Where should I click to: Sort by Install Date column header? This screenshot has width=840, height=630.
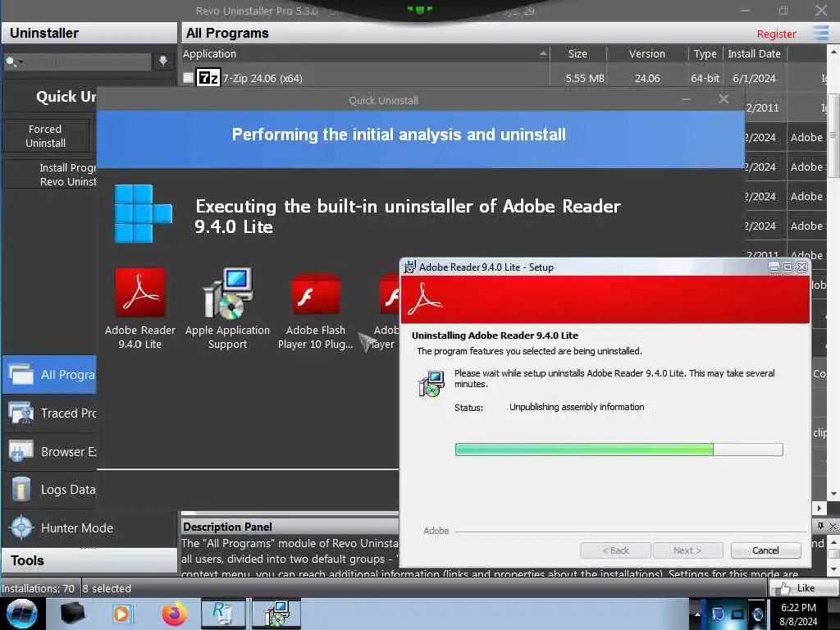(x=755, y=53)
